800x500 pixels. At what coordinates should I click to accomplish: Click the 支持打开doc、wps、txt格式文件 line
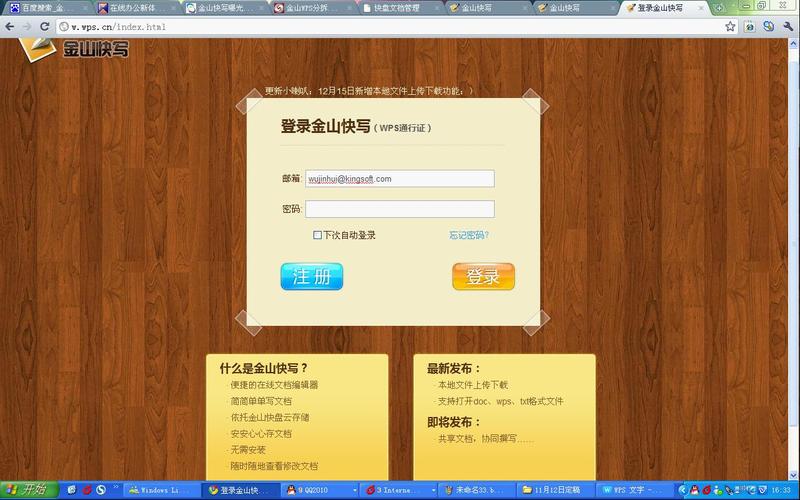pos(501,401)
